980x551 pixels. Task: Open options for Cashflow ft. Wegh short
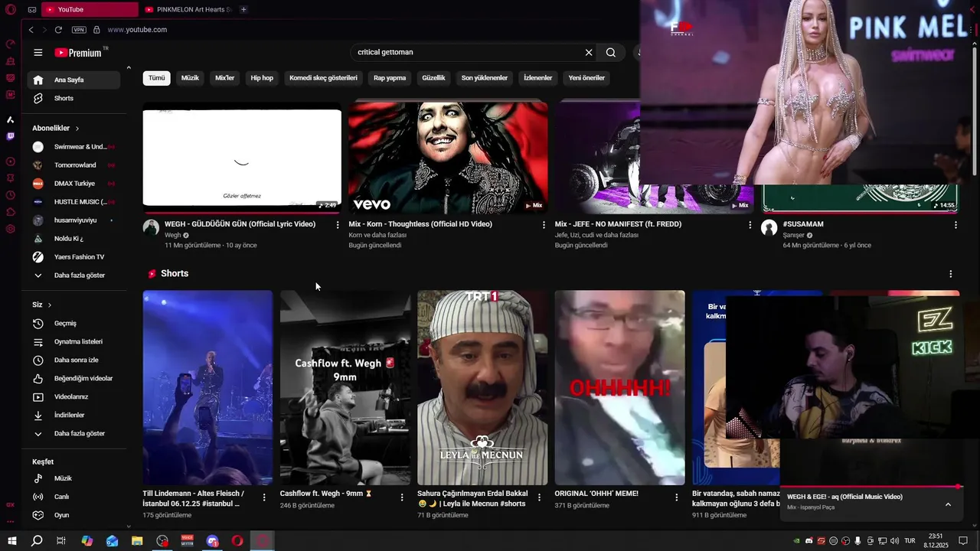pos(402,497)
